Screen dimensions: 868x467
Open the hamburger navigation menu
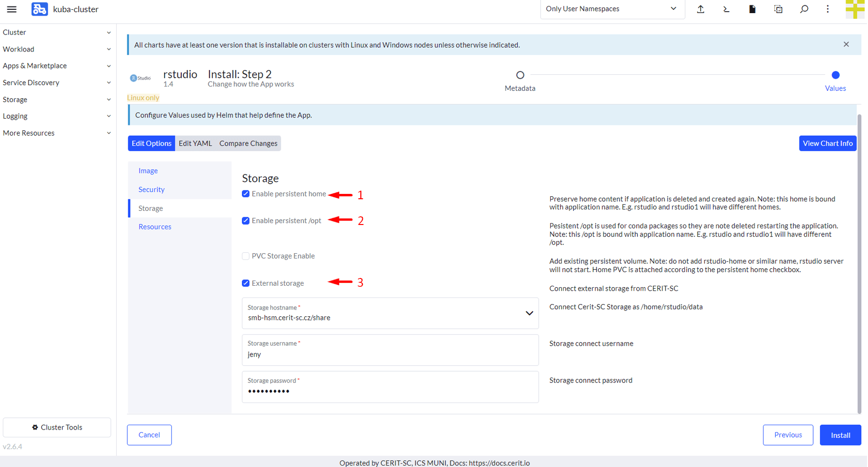click(12, 9)
